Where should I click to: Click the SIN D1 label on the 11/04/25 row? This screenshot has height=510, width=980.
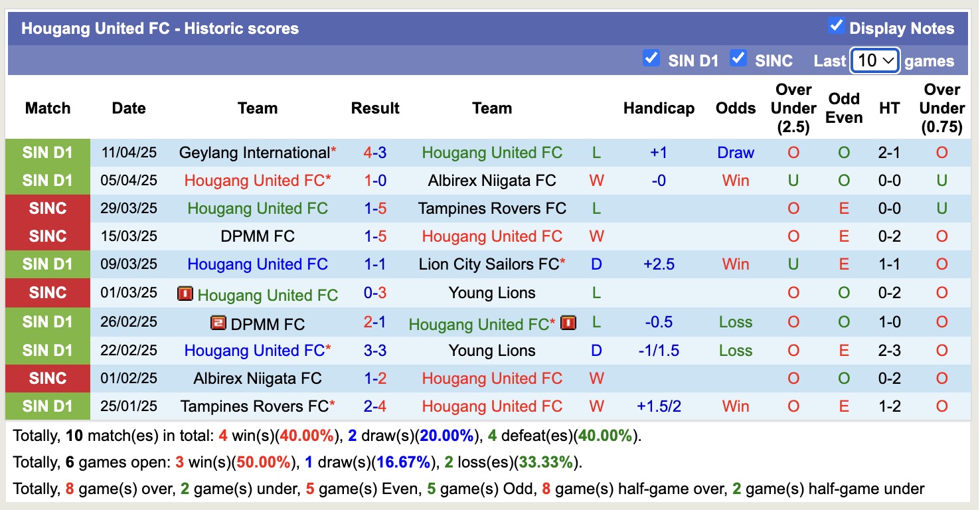[x=48, y=153]
